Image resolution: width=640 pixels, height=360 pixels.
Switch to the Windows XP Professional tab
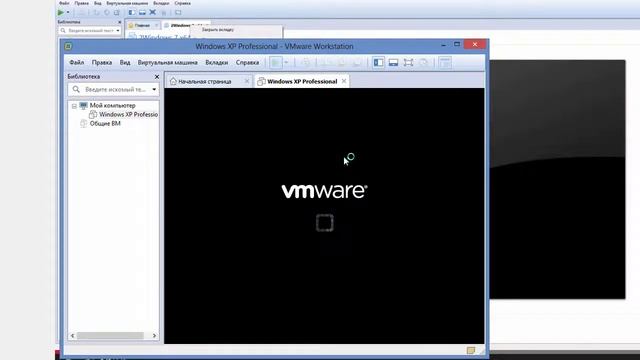pos(302,81)
